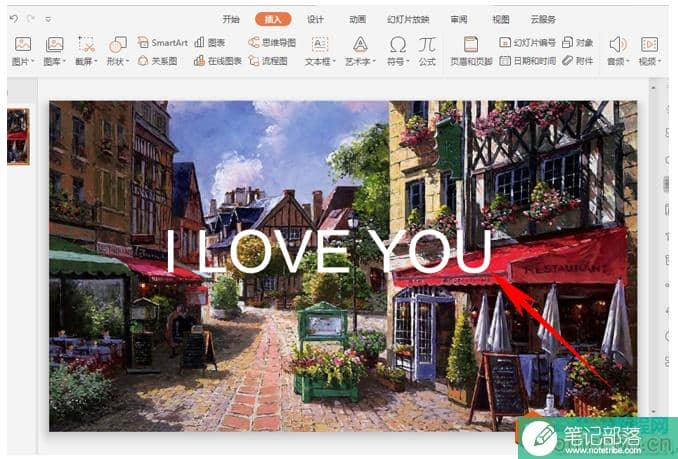Open 页眉和页脚 header and footer

click(471, 51)
